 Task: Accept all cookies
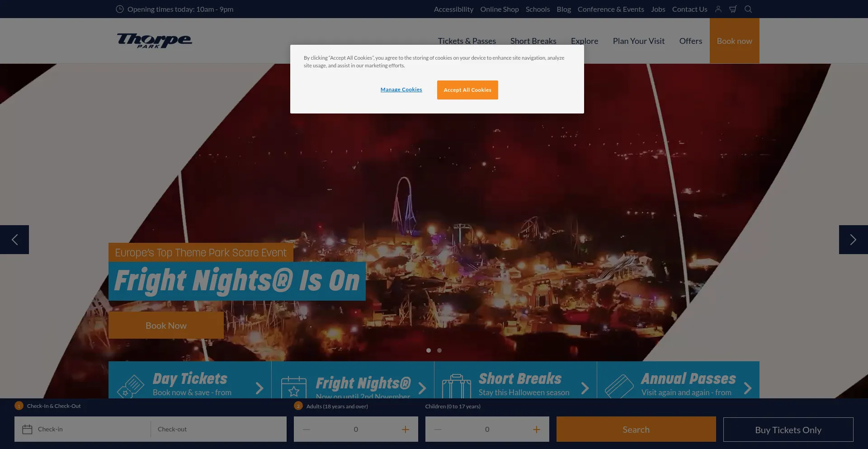pos(467,90)
